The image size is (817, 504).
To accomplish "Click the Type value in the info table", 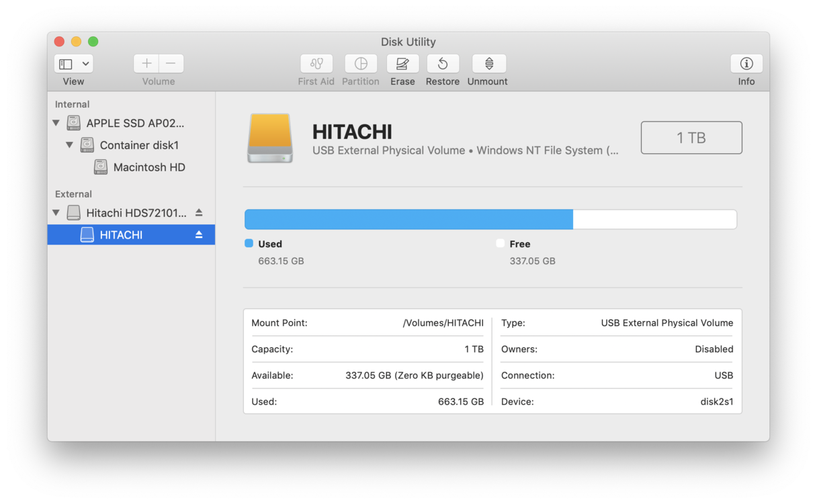I will (x=667, y=323).
